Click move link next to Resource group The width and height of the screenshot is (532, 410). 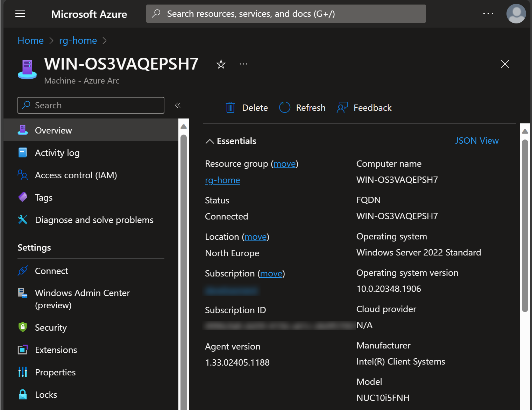(x=285, y=164)
